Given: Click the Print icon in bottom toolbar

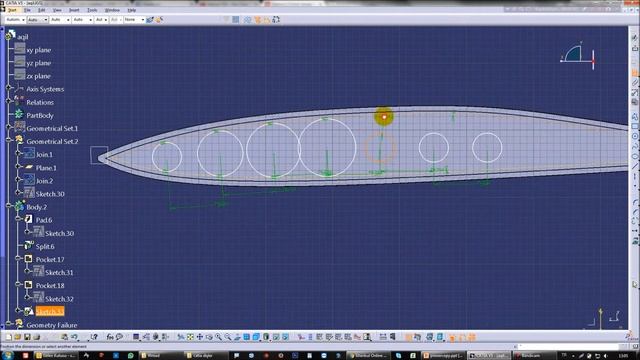Looking at the screenshot, I should [x=36, y=337].
